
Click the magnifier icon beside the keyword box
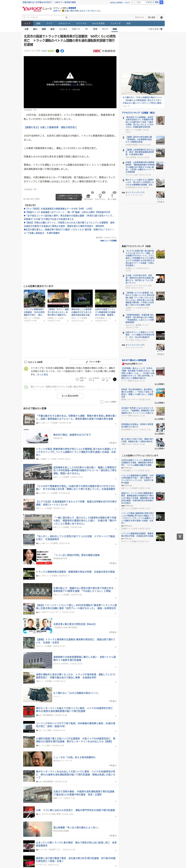(x=66, y=18)
